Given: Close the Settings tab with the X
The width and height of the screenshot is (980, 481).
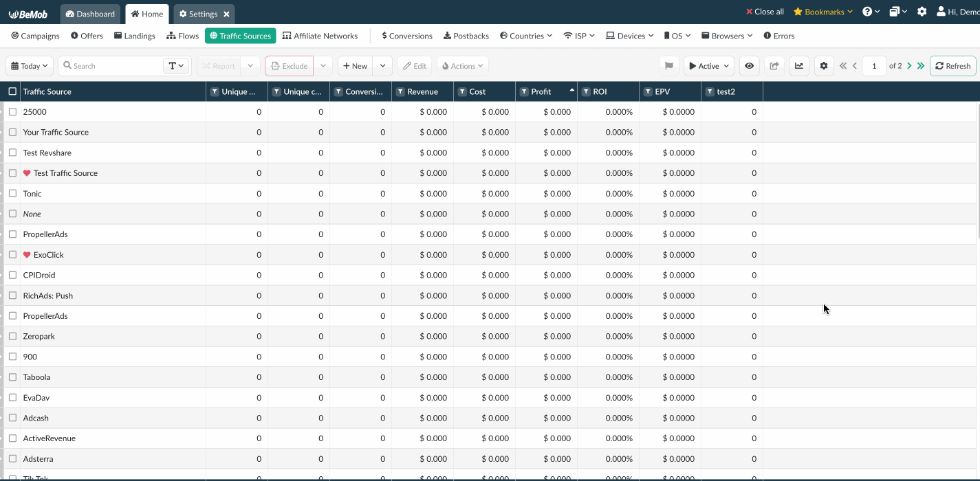Looking at the screenshot, I should (x=226, y=14).
